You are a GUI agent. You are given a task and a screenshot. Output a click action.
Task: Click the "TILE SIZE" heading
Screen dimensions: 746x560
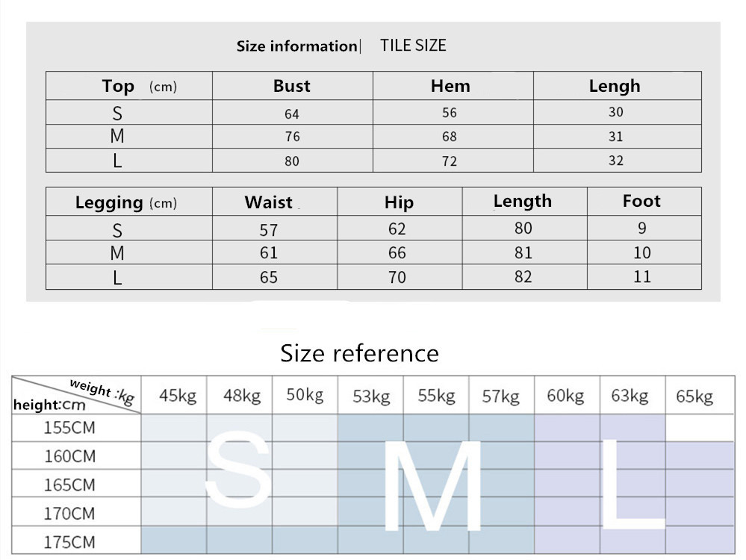[x=413, y=46]
